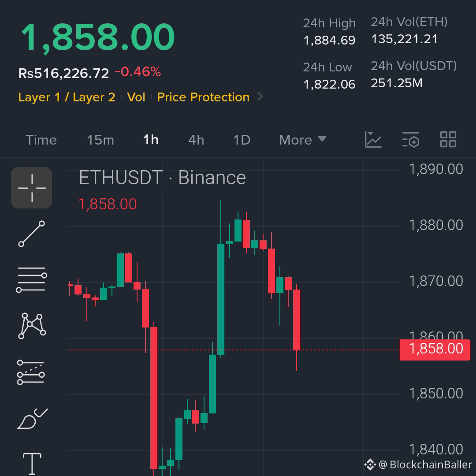
Task: Select the XABCD pattern tool
Action: (32, 326)
